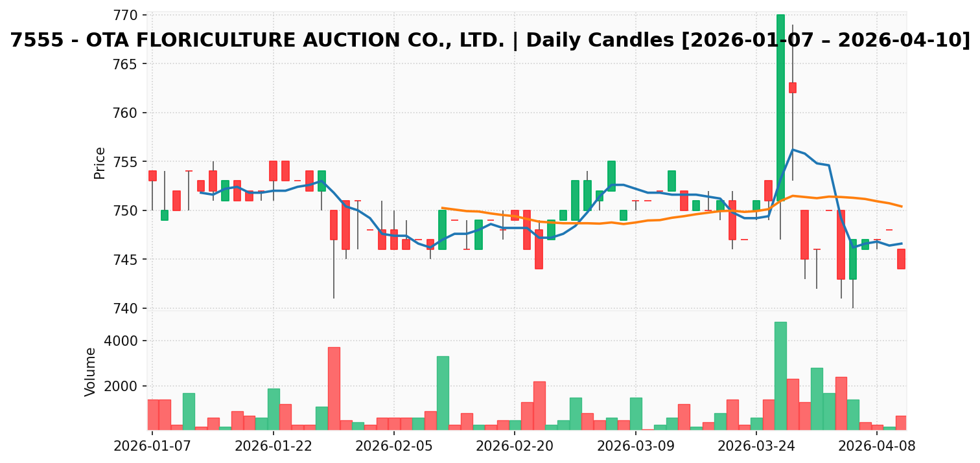Click the left start of the orange moving average line
This screenshot has height=463, width=980.
pyautogui.click(x=442, y=208)
